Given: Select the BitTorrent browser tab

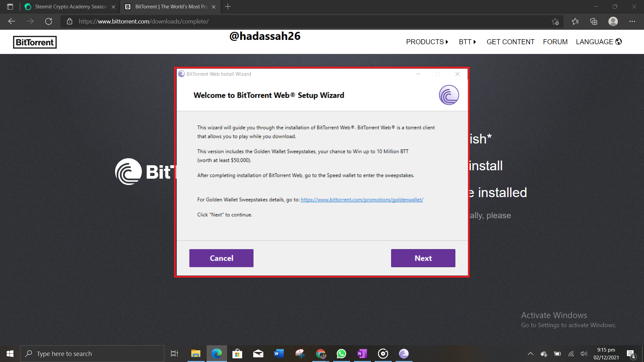Looking at the screenshot, I should [170, 7].
